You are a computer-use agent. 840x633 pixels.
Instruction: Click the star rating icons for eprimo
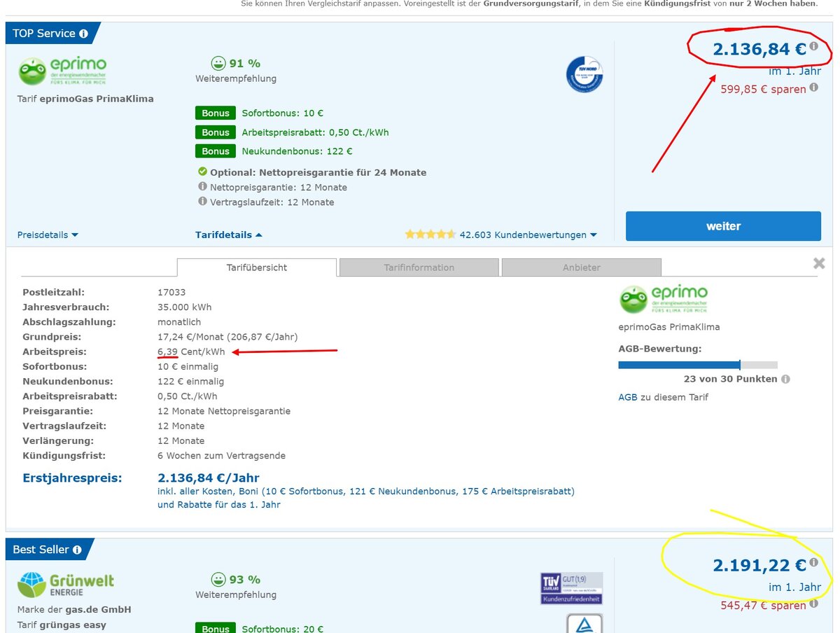tap(430, 235)
